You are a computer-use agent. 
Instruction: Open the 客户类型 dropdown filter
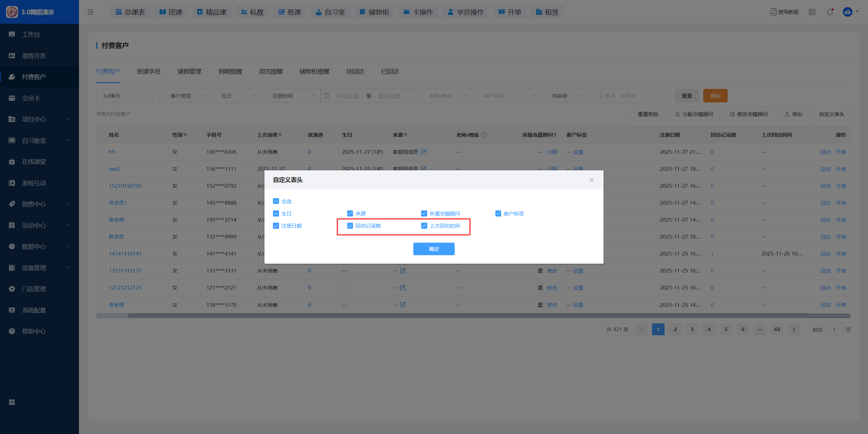pos(187,96)
